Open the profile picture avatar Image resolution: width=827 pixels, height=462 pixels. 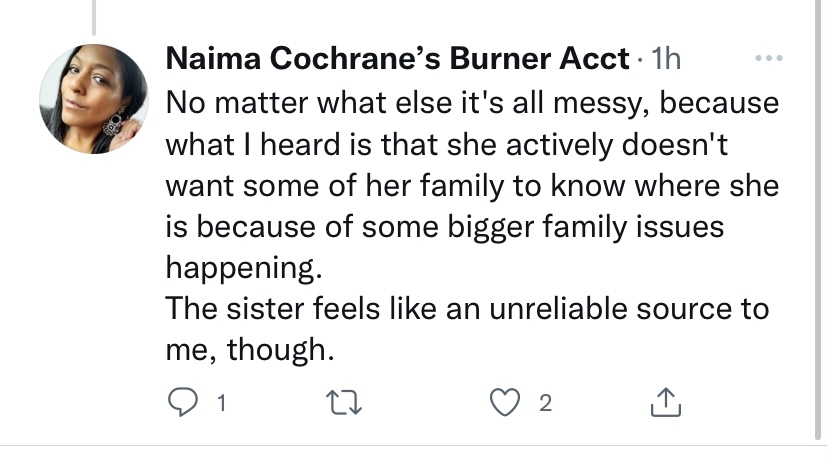tap(93, 99)
